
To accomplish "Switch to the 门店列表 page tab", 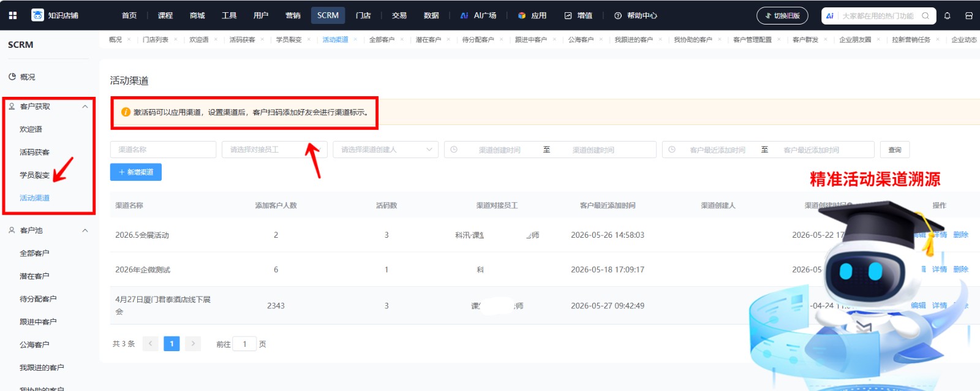I will tap(156, 40).
